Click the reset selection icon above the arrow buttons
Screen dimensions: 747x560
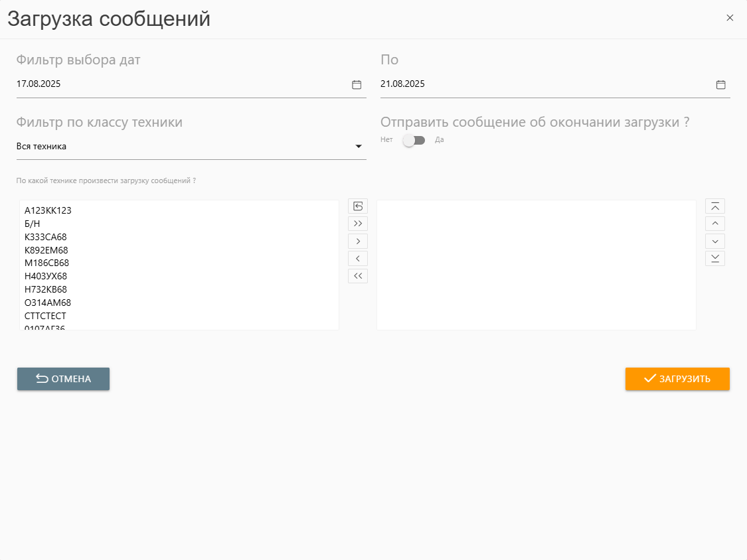pos(358,206)
